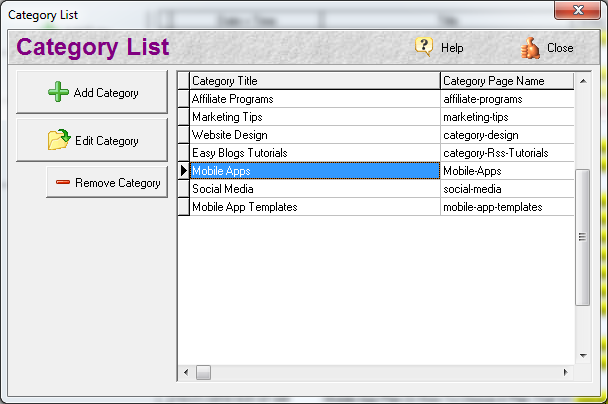608x404 pixels.
Task: Select the Marketing Tips category
Action: pyautogui.click(x=315, y=117)
